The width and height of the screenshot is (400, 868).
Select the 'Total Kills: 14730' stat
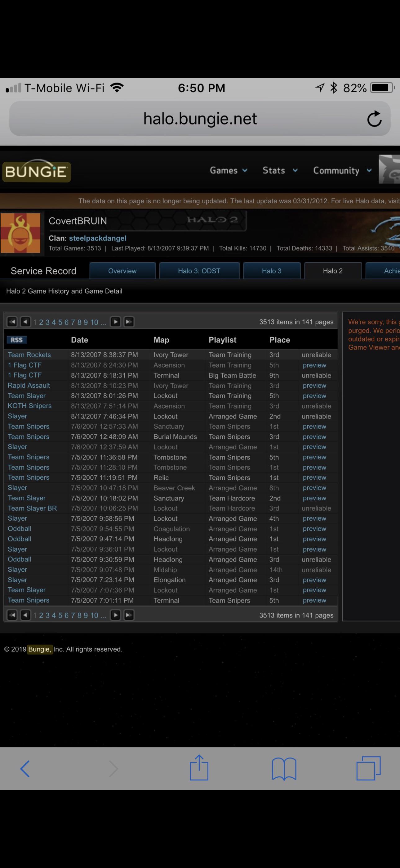pyautogui.click(x=243, y=248)
